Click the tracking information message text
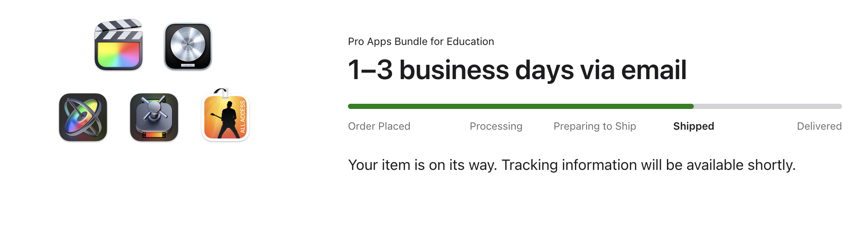The height and width of the screenshot is (230, 868). pos(571,165)
